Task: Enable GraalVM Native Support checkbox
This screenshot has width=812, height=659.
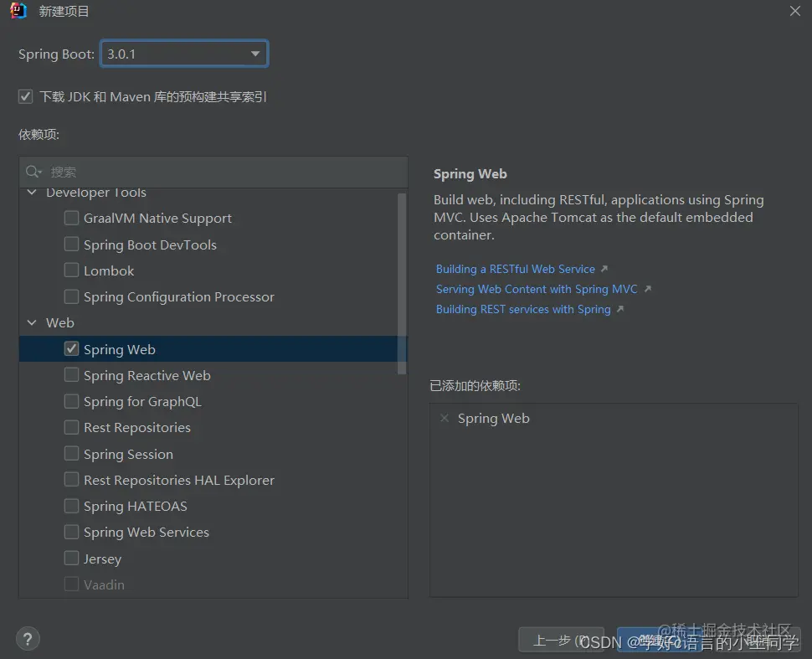Action: coord(71,218)
